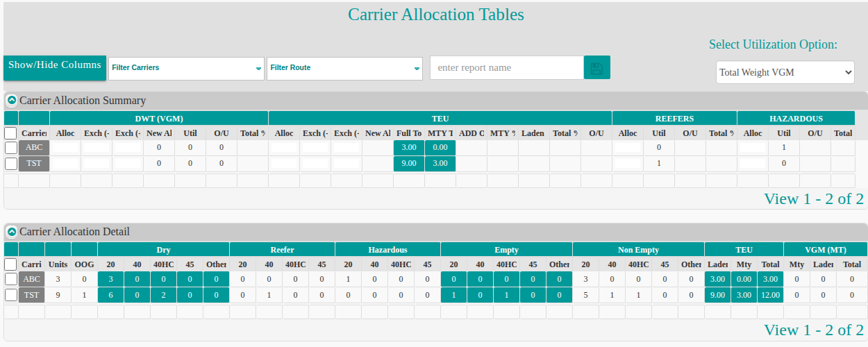
Task: Click the ABC carrier cell in Detail table
Action: click(x=32, y=280)
